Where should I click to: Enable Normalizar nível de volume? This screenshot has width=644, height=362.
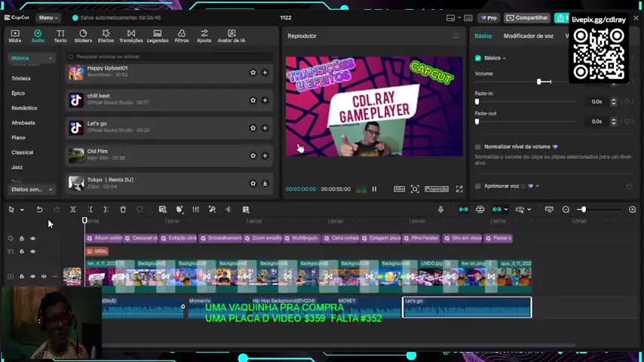click(x=478, y=147)
